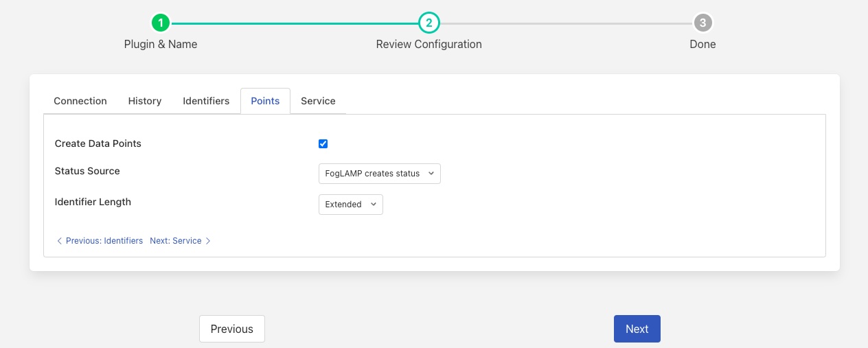Click the "Identifier Length" field label
This screenshot has height=348, width=868.
[x=93, y=202]
